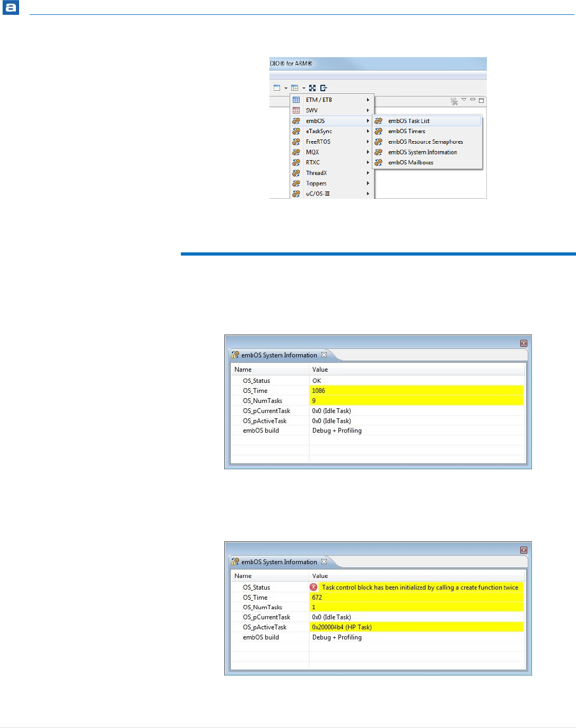Select the embOS menu entry
The image size is (576, 728).
click(332, 121)
